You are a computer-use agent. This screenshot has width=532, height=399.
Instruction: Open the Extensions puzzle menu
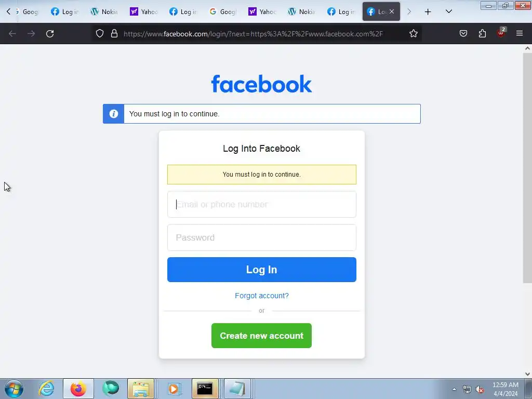(x=482, y=34)
